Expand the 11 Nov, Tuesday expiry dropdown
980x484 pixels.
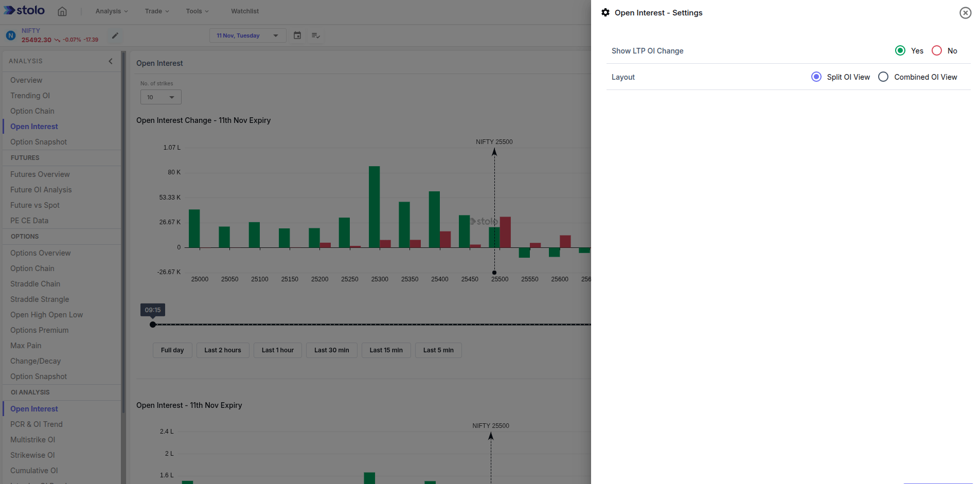[247, 35]
